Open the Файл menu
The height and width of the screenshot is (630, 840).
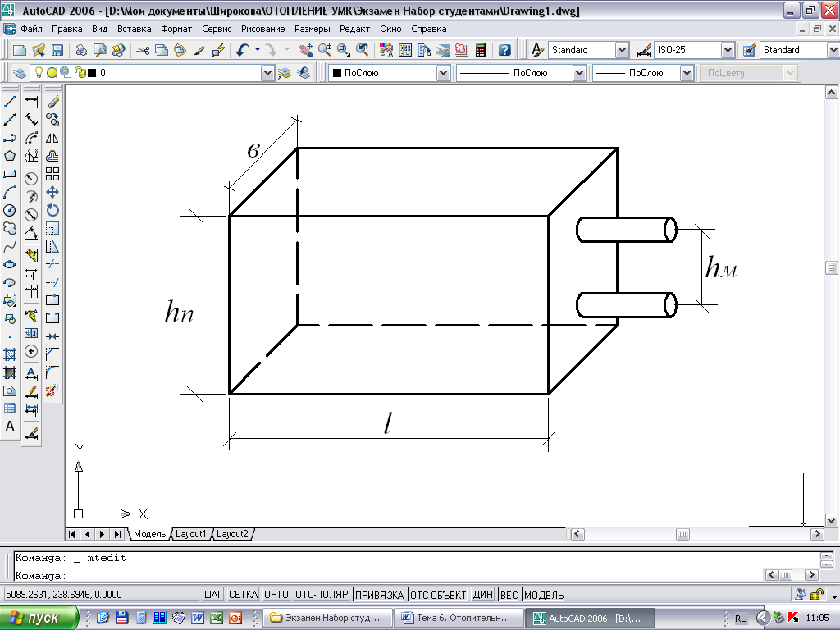(31, 29)
